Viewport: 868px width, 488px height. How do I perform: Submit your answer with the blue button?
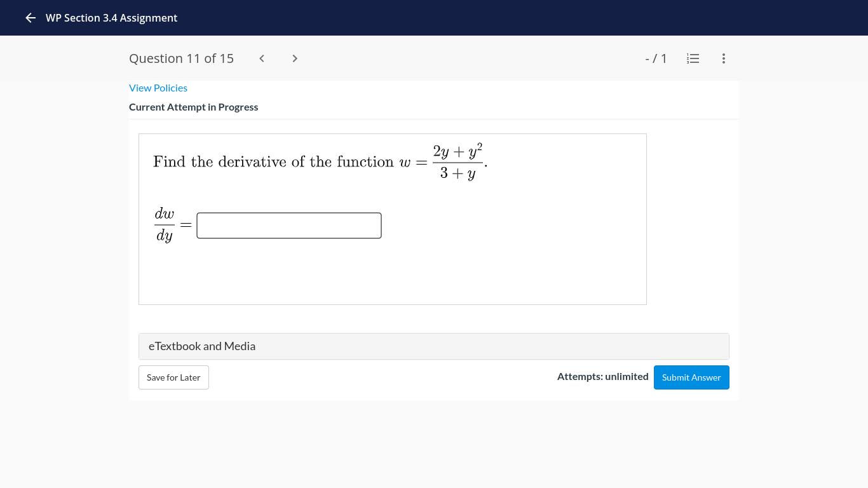[691, 377]
